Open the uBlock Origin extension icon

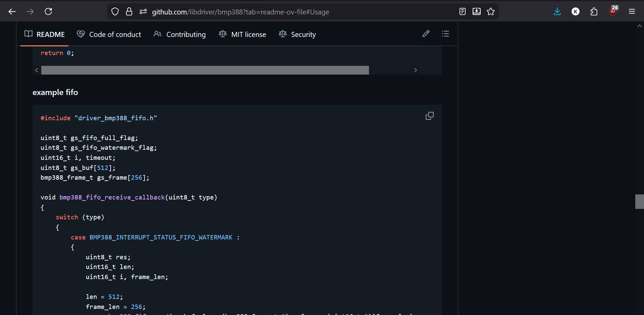tap(613, 12)
